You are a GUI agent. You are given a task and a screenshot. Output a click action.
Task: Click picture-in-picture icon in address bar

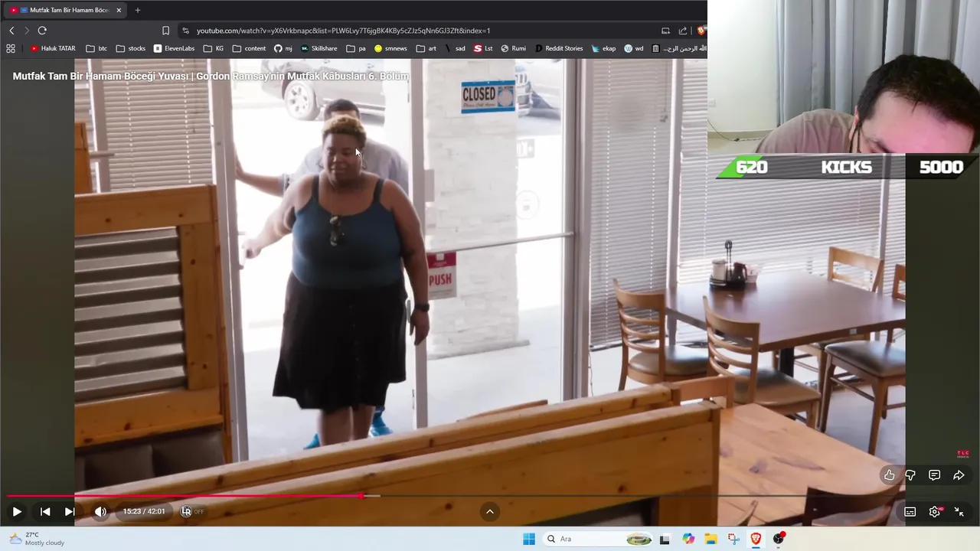pos(665,31)
